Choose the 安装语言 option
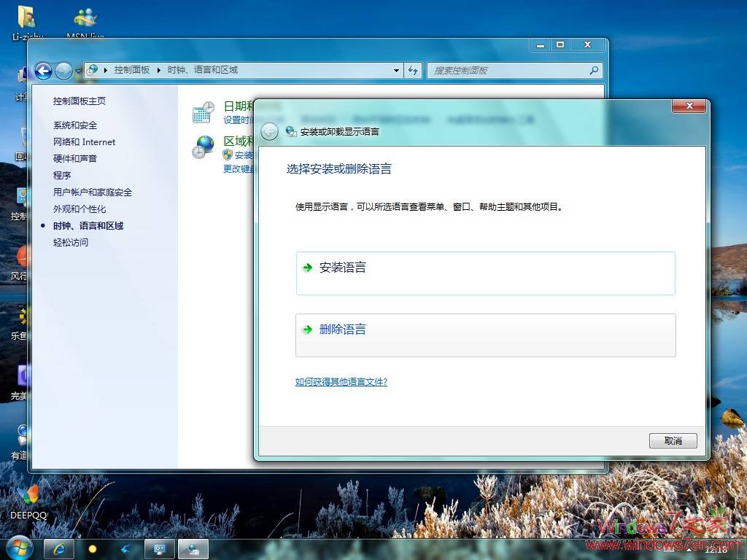Screen dimensions: 747x560 click(x=344, y=268)
